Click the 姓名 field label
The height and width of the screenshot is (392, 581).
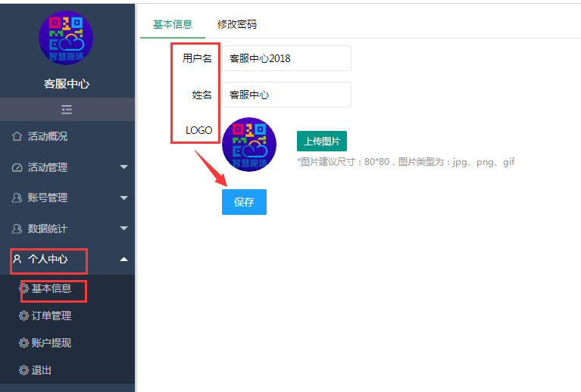[202, 95]
